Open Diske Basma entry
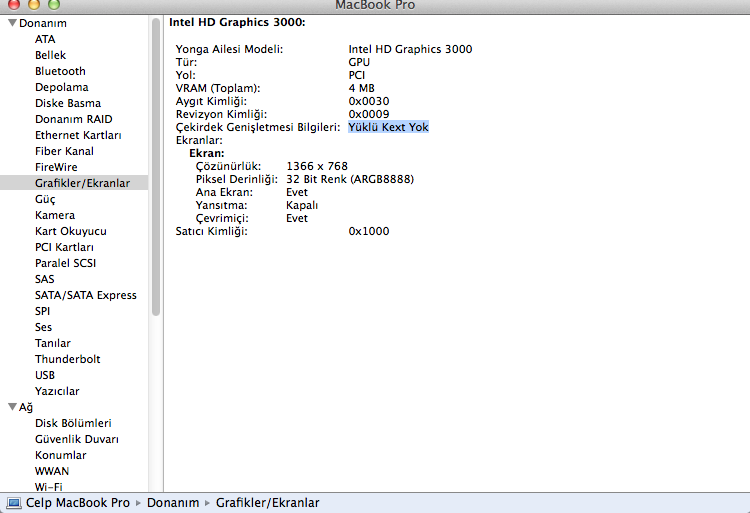Image resolution: width=750 pixels, height=513 pixels. coord(68,103)
